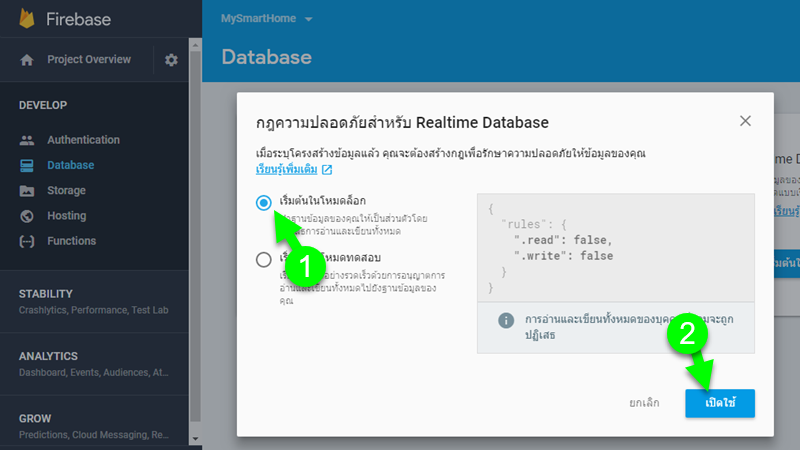Open Authentication section
This screenshot has width=800, height=450.
tap(84, 140)
